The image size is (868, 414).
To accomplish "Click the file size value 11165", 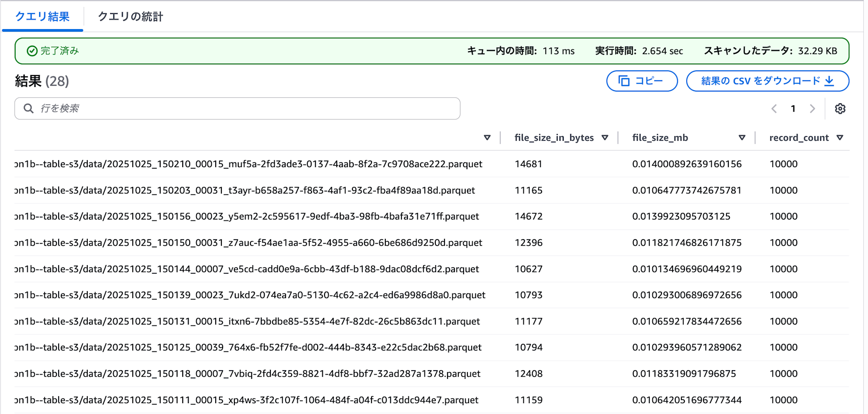I will tap(528, 190).
